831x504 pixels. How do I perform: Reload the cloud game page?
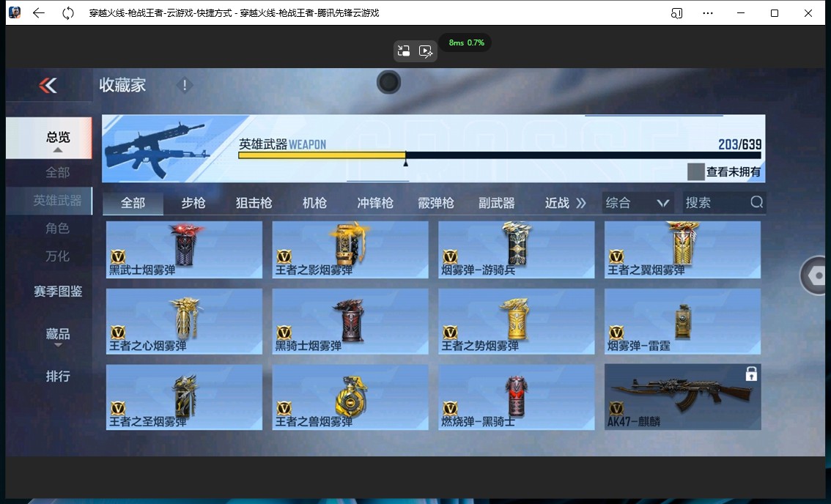[x=68, y=12]
